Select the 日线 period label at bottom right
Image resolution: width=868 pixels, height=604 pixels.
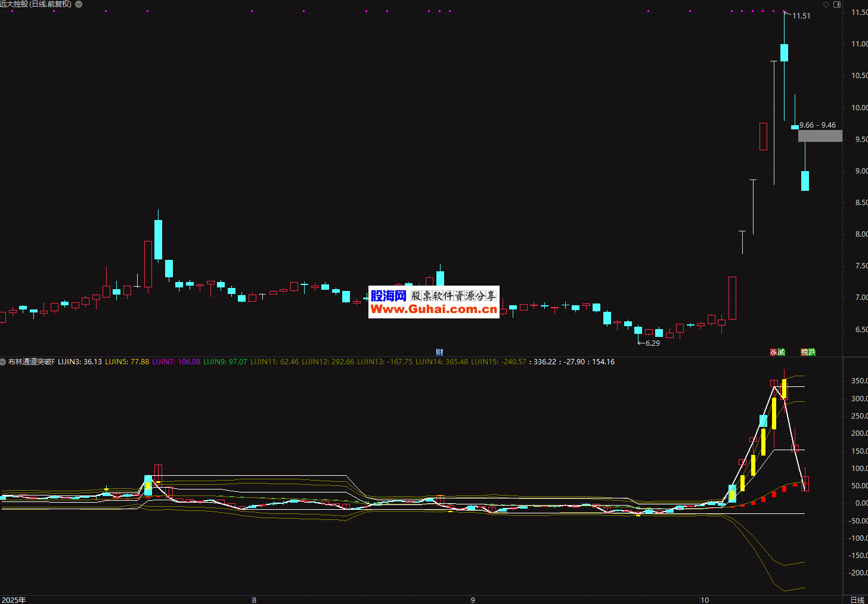tap(857, 600)
